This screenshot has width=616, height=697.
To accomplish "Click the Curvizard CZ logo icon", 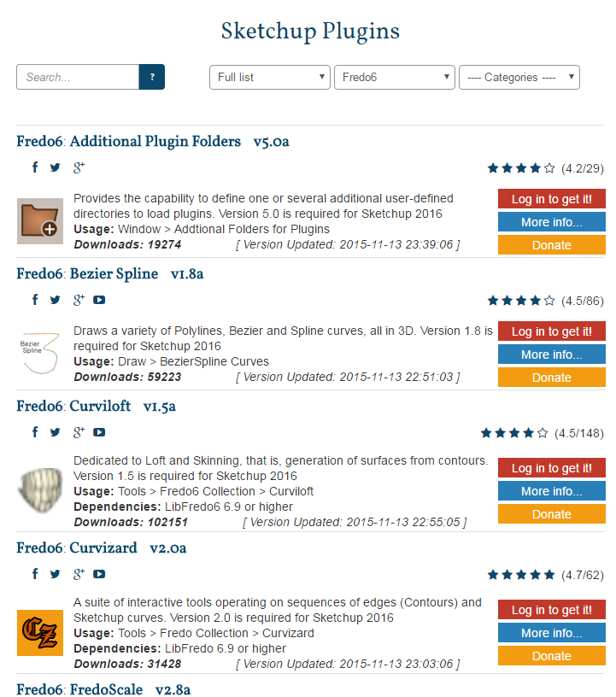I will [x=40, y=633].
